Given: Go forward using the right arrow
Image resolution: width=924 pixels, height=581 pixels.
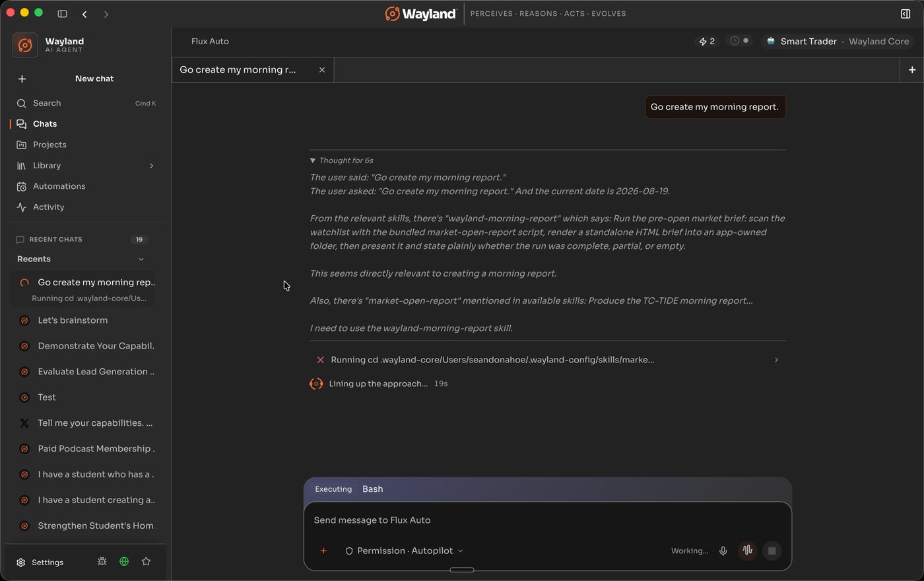Looking at the screenshot, I should click(x=106, y=14).
